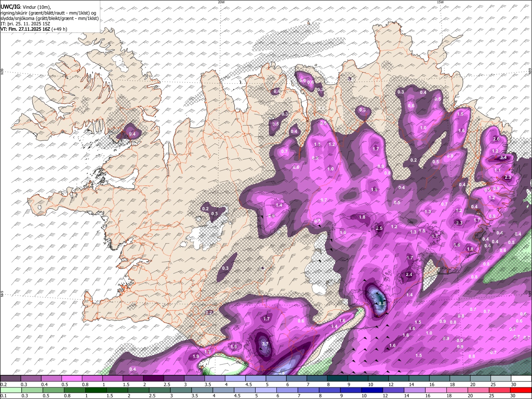Viewport: 532px width, 399px height.
Task: Click the 2.4 precipitation value on the map
Action: point(409,274)
